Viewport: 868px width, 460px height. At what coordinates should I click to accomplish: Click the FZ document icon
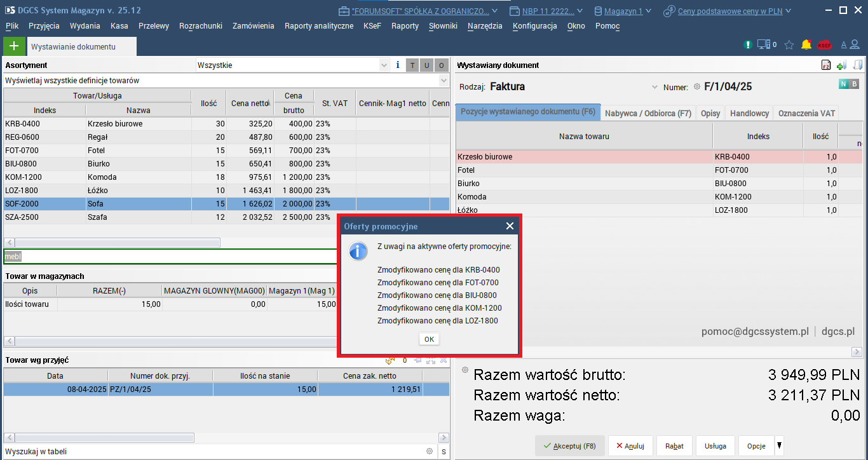pyautogui.click(x=826, y=65)
